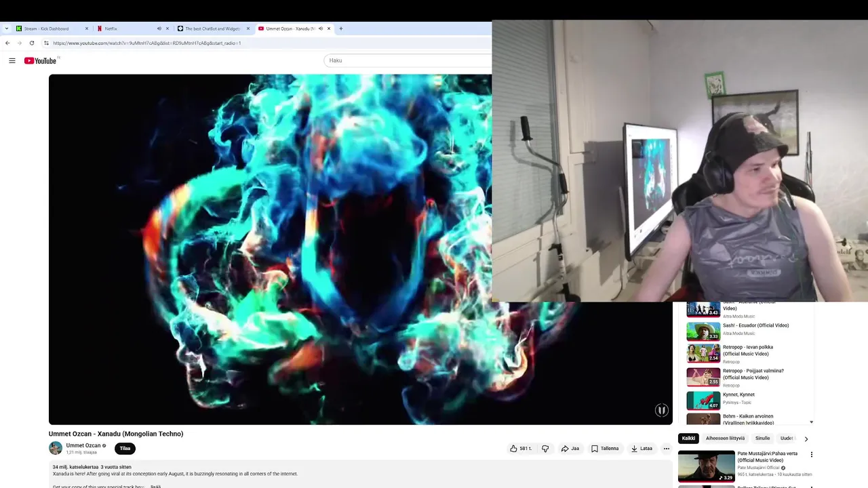Close the Netflix tab
The width and height of the screenshot is (868, 488).
[x=167, y=28]
